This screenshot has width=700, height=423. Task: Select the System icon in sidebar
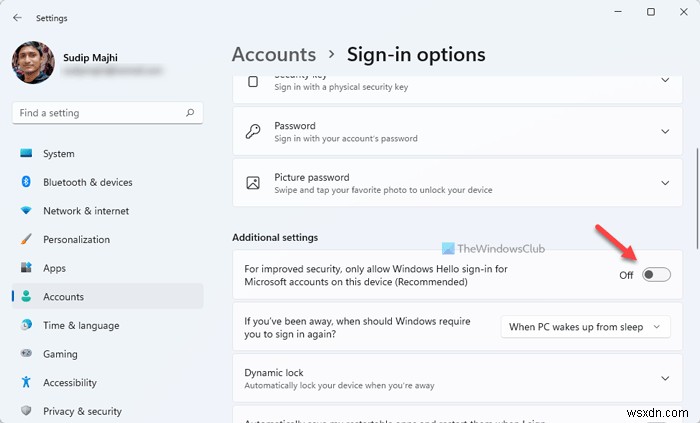click(x=26, y=153)
